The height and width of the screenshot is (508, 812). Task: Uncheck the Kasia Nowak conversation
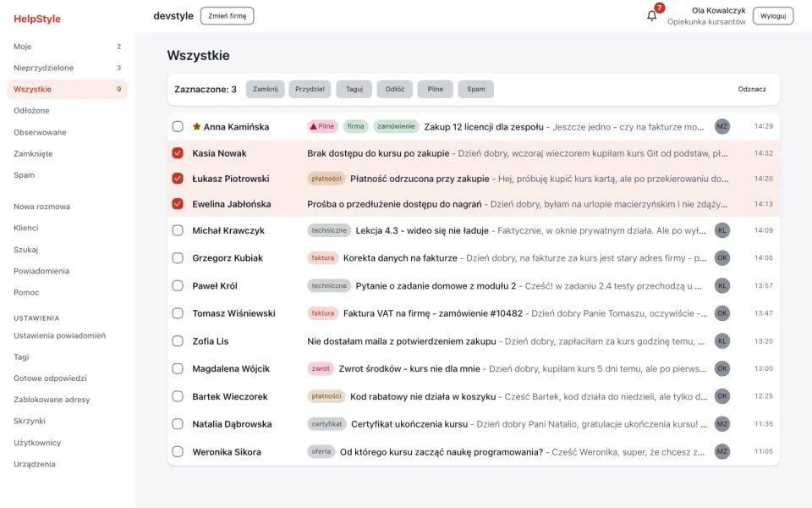(x=178, y=153)
